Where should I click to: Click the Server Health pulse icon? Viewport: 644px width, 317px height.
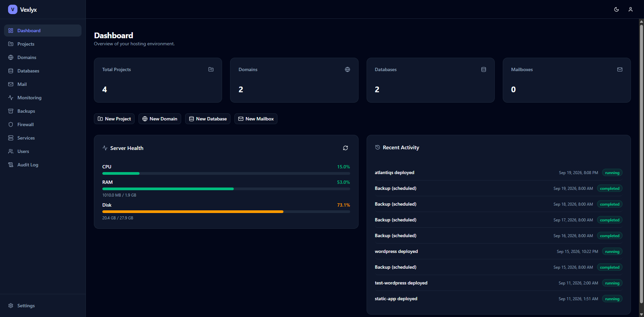pyautogui.click(x=105, y=148)
